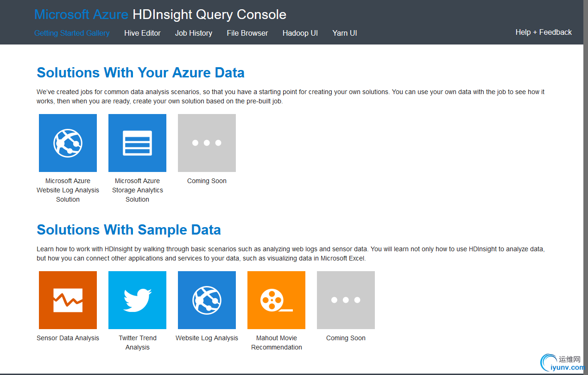588x375 pixels.
Task: Switch to the Getting Started Gallery tab
Action: pyautogui.click(x=72, y=33)
